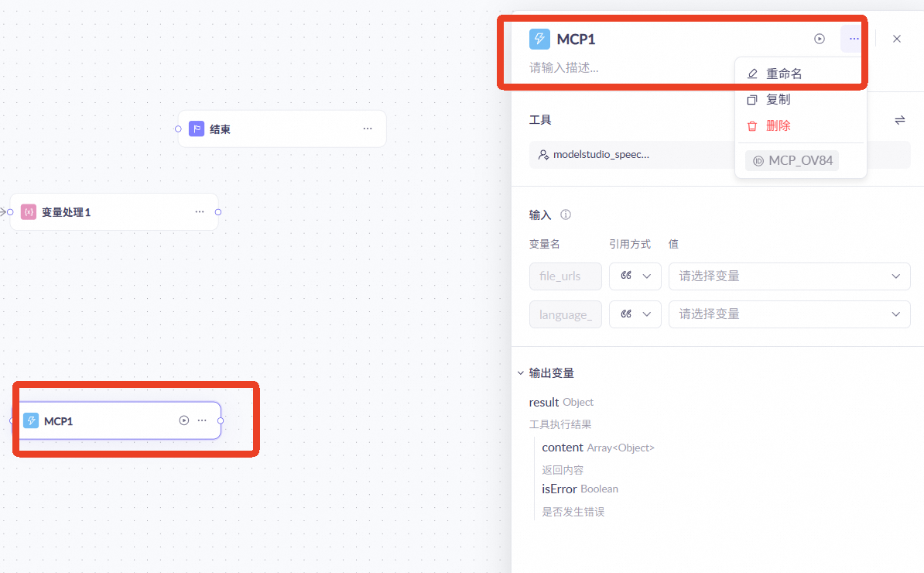Click the input port of the 结束 node
Screen dimensions: 924x573
click(178, 129)
